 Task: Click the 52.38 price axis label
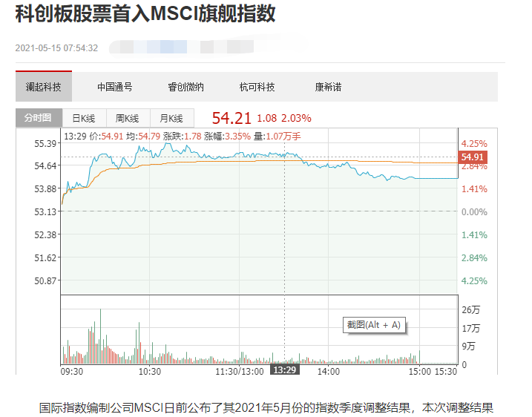pyautogui.click(x=45, y=234)
